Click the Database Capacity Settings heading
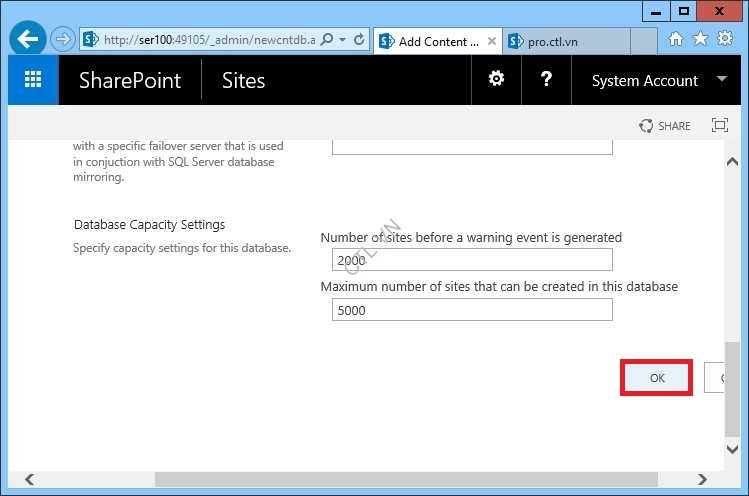 (x=149, y=225)
